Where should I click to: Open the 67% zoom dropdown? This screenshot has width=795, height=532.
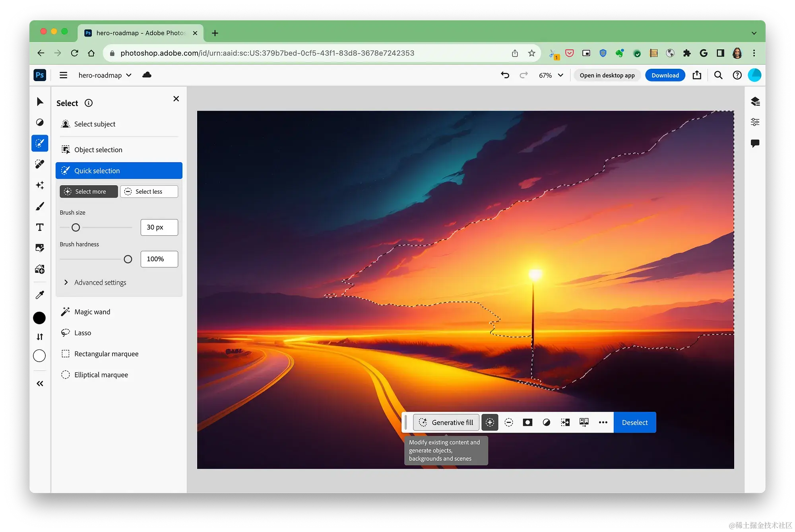click(x=551, y=75)
